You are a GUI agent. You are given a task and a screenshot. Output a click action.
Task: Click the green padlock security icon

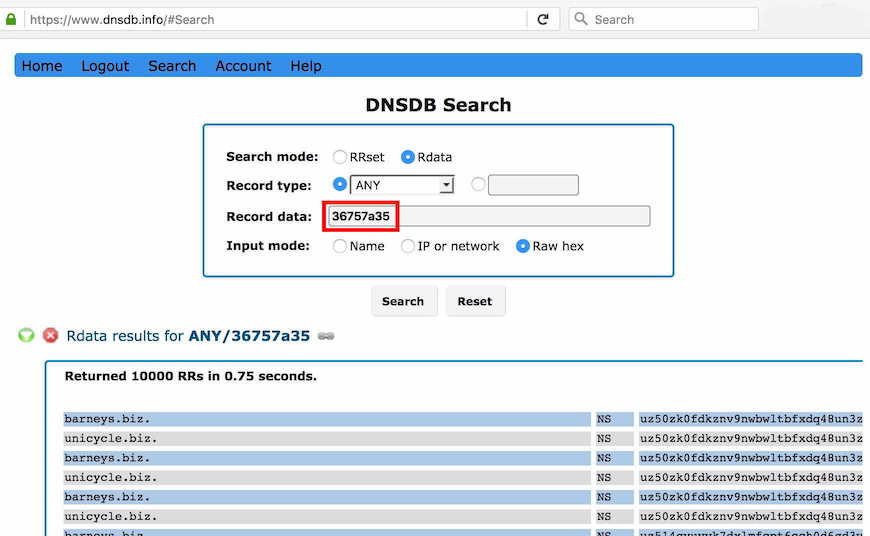coord(11,19)
